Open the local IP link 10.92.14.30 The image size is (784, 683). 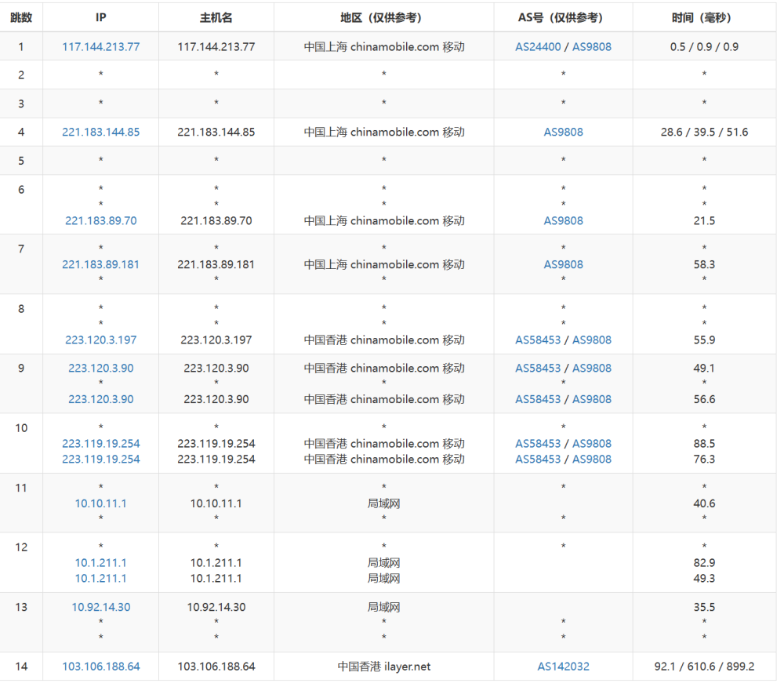point(100,606)
